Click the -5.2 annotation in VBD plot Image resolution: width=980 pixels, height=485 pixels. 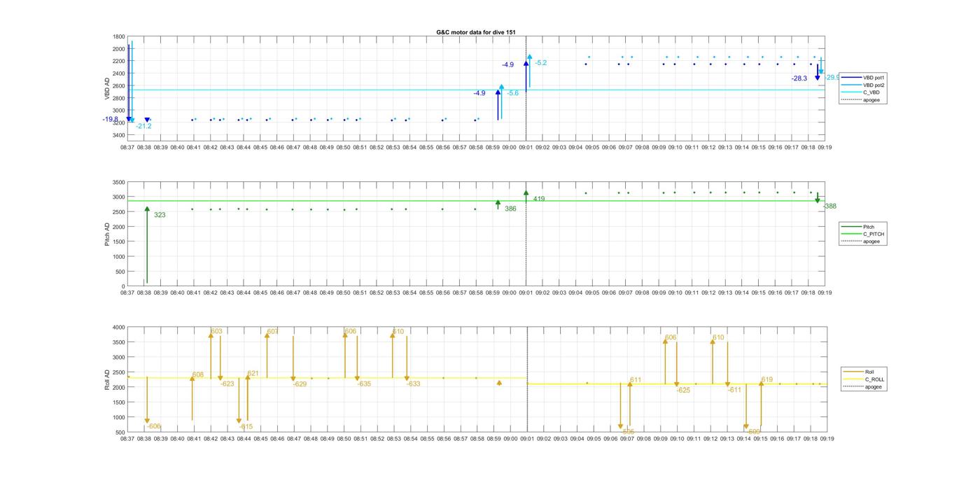click(x=540, y=63)
